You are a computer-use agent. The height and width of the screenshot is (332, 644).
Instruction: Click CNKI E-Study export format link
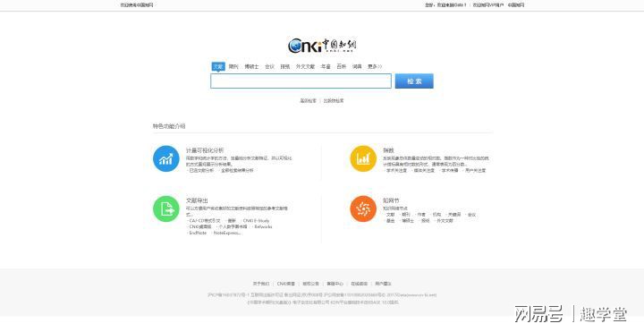point(257,221)
